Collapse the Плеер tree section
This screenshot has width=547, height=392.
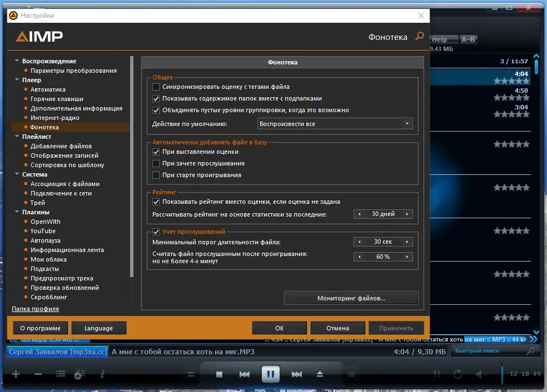point(17,79)
